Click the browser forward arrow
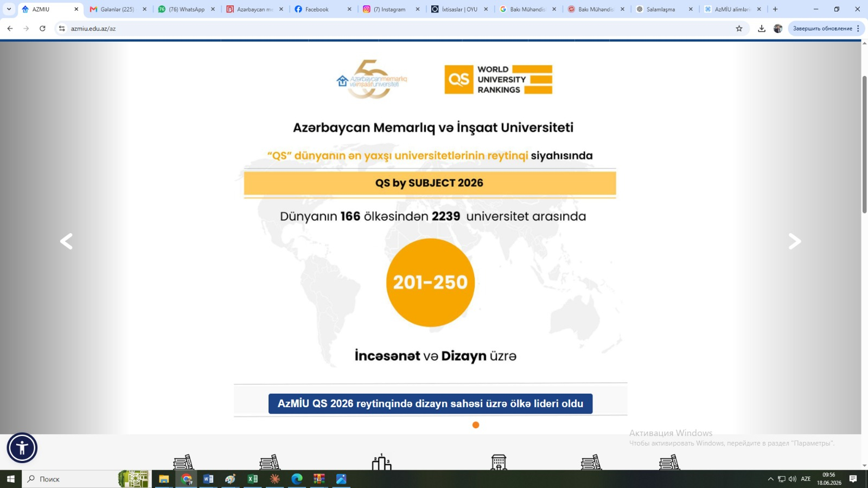The image size is (868, 488). pos(26,28)
